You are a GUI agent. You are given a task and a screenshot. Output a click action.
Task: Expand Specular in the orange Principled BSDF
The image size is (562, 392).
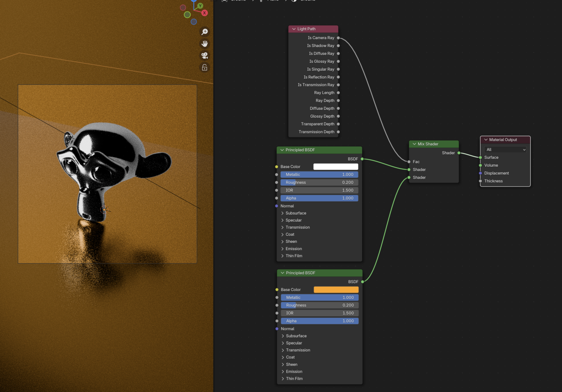click(283, 343)
